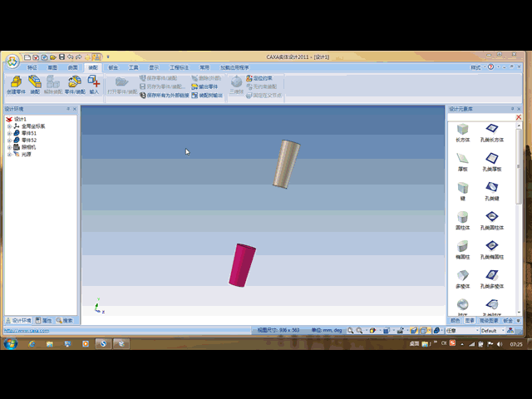Viewport: 532px width, 399px height.
Task: Click the 创建零件 (create part) icon
Action: [x=16, y=85]
